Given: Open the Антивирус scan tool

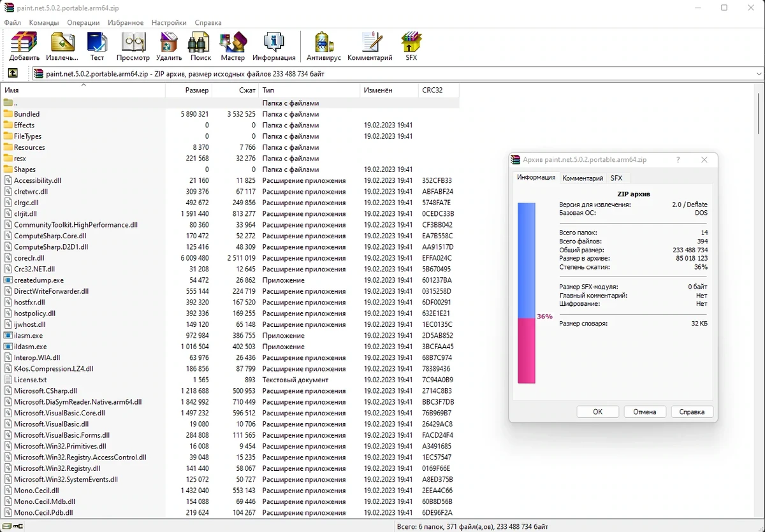Looking at the screenshot, I should (x=324, y=46).
